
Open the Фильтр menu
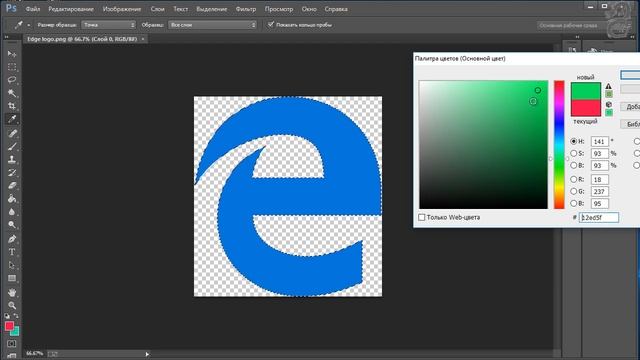246,9
